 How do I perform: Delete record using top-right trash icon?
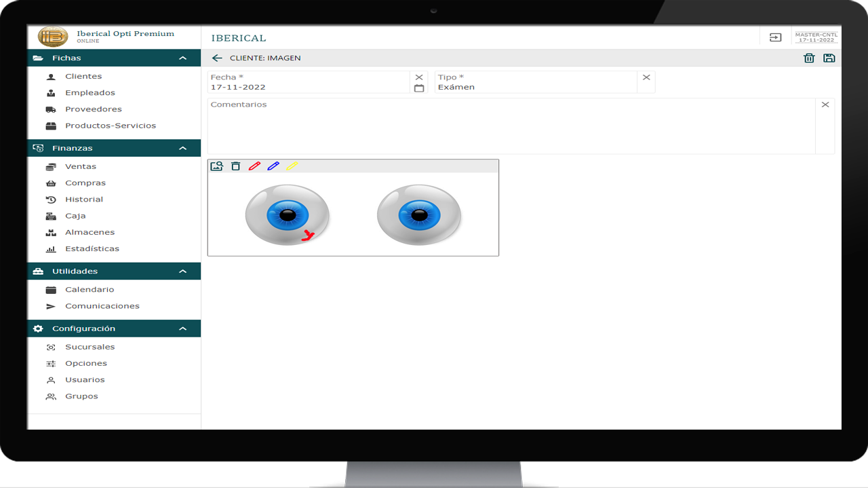point(809,58)
